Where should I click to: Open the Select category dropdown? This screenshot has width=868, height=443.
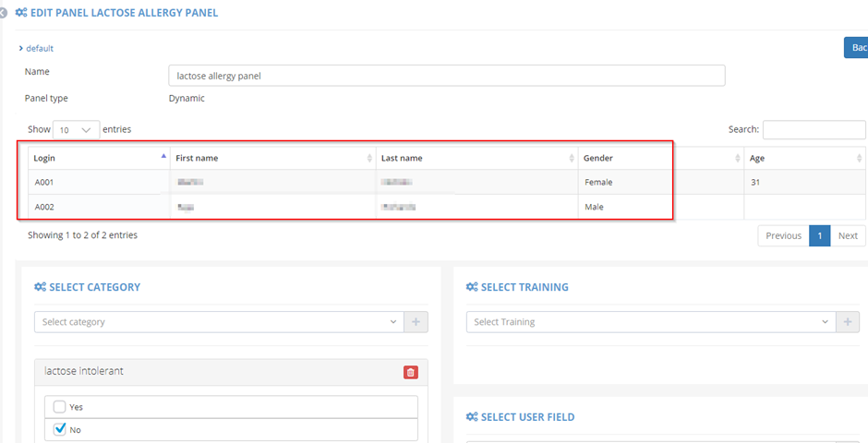(220, 322)
